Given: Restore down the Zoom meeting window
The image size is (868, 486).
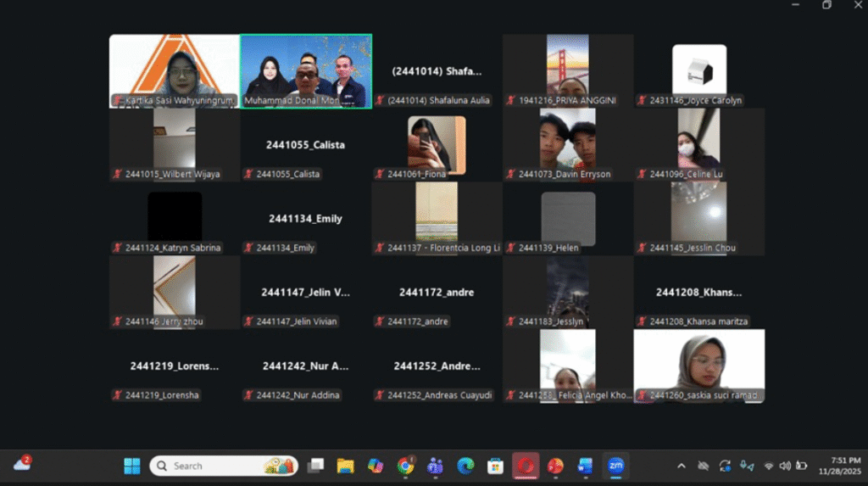Looking at the screenshot, I should pos(826,5).
